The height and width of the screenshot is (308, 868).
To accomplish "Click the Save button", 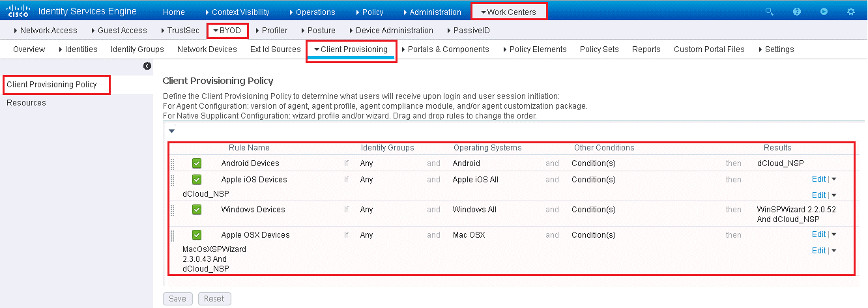I will tap(177, 299).
